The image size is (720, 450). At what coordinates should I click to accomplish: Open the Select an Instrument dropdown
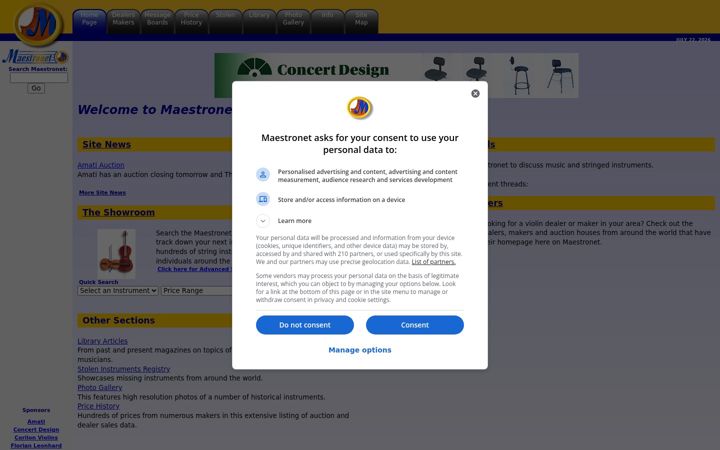coord(118,291)
